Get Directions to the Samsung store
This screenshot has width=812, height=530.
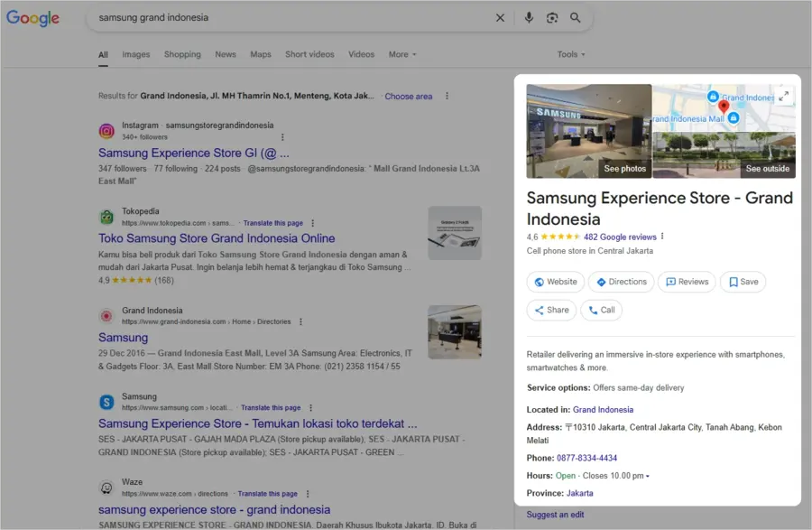622,282
